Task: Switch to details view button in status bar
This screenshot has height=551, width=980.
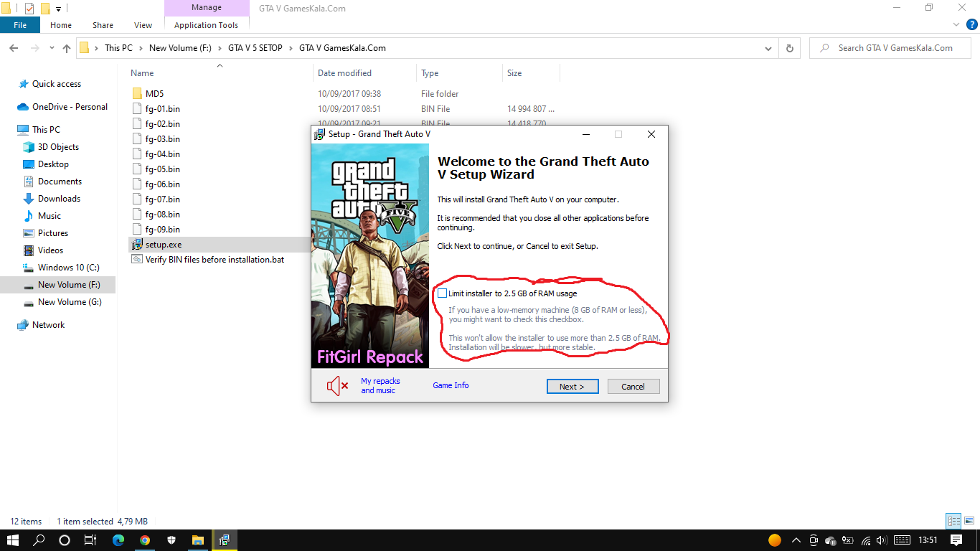Action: point(953,522)
